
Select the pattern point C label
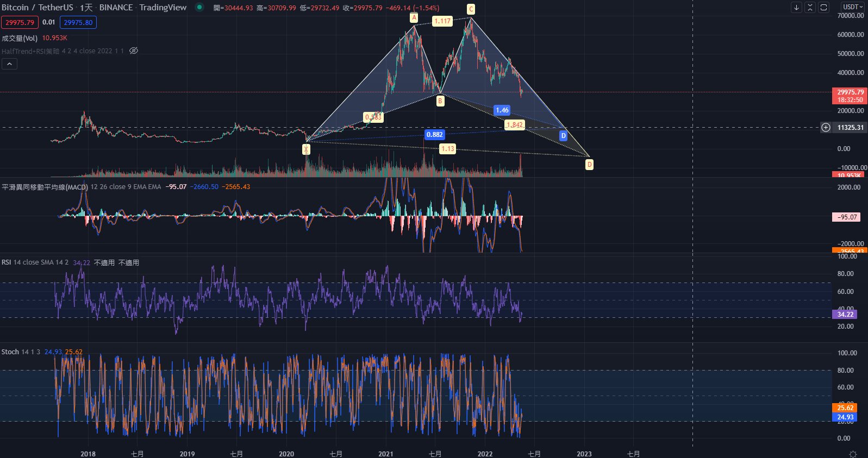tap(471, 9)
